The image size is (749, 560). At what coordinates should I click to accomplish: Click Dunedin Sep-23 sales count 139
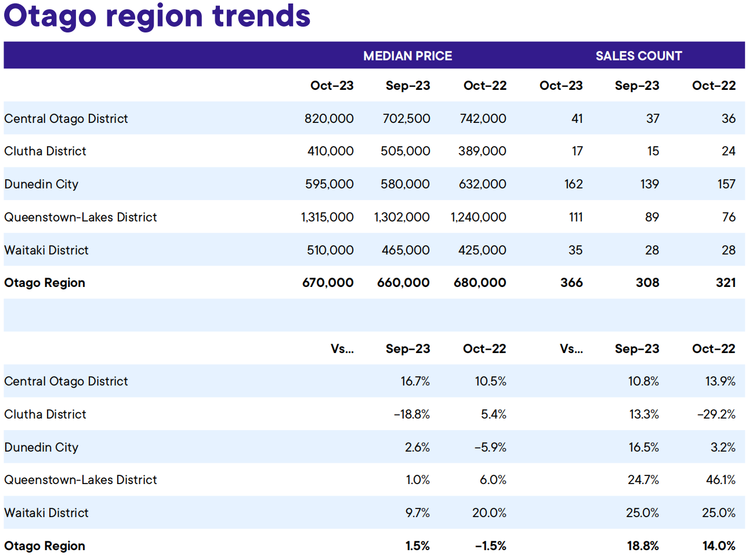pos(650,184)
